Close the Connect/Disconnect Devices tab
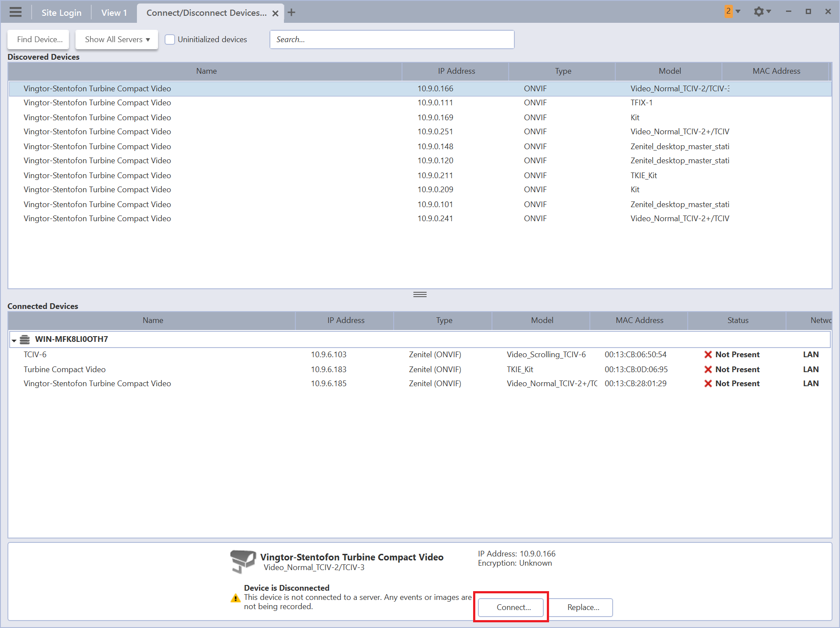The width and height of the screenshot is (840, 628). (275, 13)
